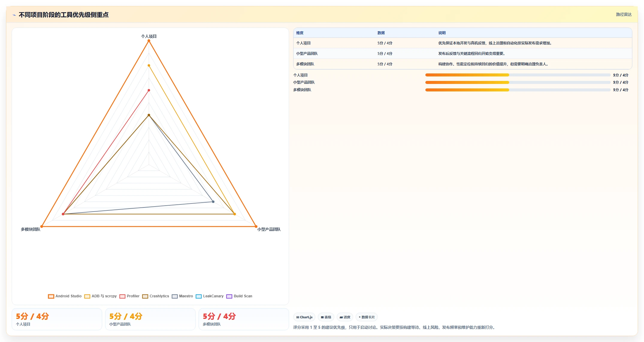644x342 pixels.
Task: Click the red point near 多模块团队 axis
Action: (63, 214)
